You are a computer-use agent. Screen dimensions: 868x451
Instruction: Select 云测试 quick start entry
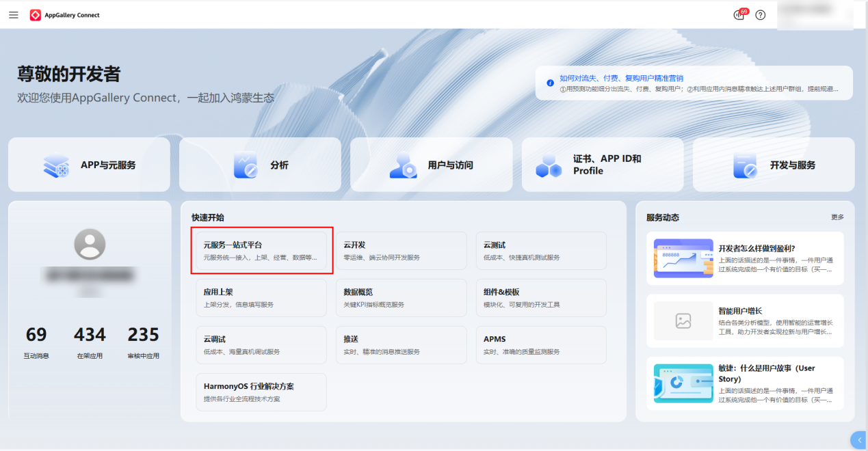[x=541, y=251]
